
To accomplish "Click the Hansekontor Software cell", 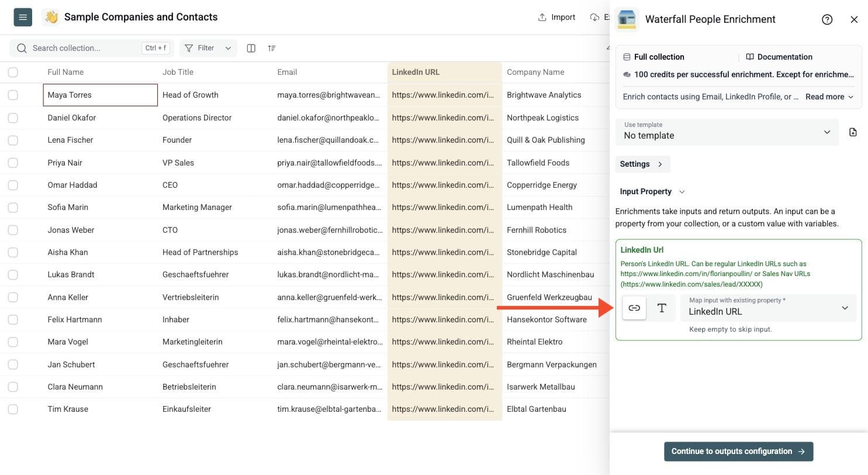I will pyautogui.click(x=555, y=319).
